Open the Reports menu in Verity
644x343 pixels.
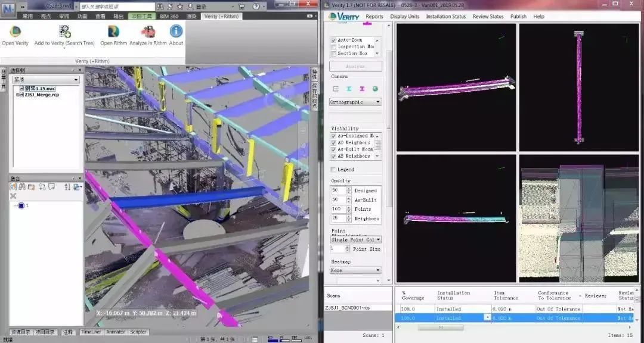(x=374, y=17)
